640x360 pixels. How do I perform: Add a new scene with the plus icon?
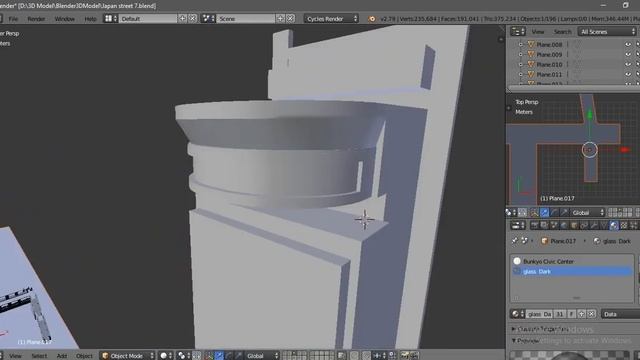point(280,18)
